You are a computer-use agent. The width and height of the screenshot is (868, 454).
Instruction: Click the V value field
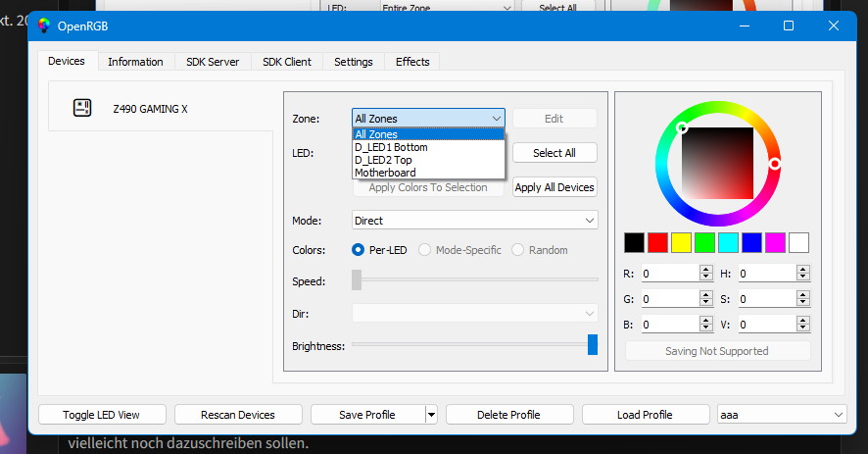[x=767, y=325]
